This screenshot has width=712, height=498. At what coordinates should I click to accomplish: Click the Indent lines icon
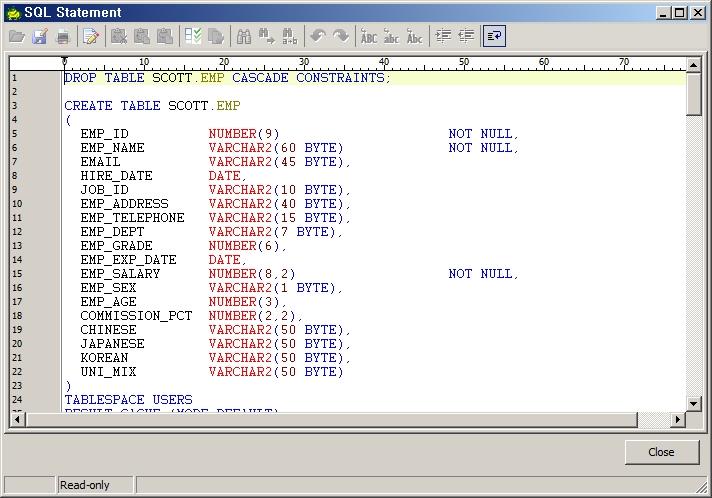pos(443,37)
